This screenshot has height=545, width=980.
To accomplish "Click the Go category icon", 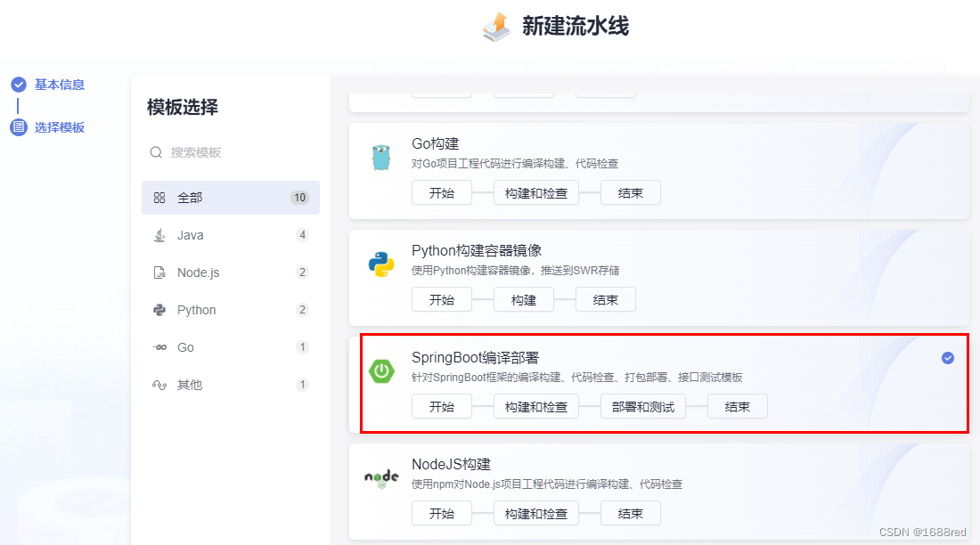I will click(159, 347).
